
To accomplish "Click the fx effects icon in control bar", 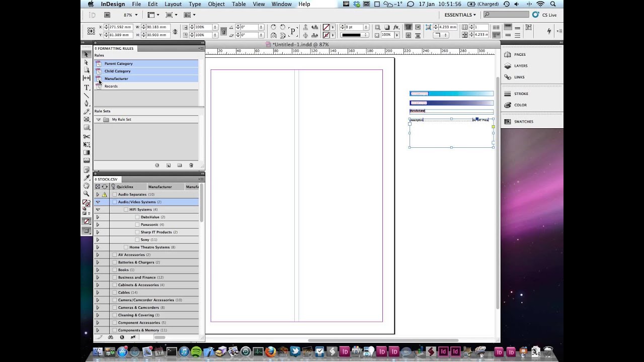I will [397, 27].
